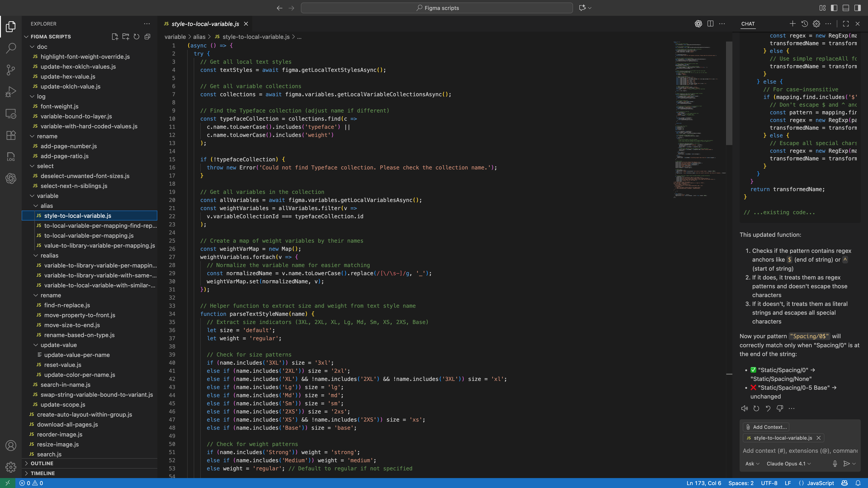
Task: Open the Extensions view
Action: click(x=11, y=135)
